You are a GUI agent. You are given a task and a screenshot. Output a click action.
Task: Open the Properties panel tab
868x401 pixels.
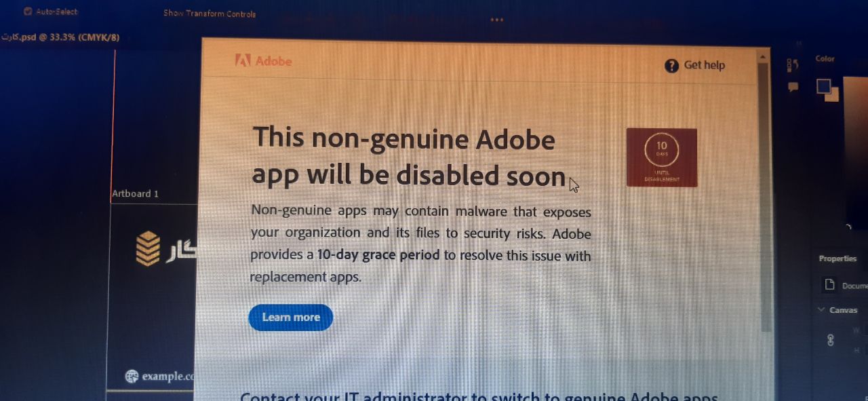click(837, 259)
